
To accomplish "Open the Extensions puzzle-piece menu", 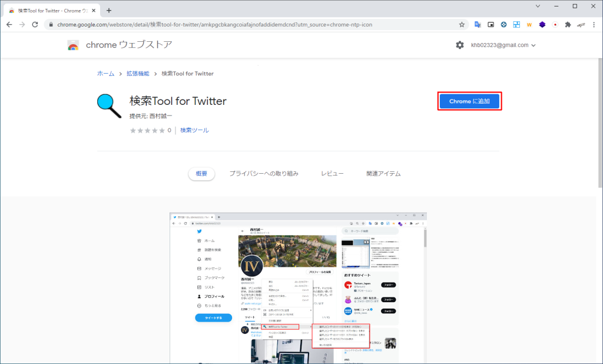I will 568,25.
